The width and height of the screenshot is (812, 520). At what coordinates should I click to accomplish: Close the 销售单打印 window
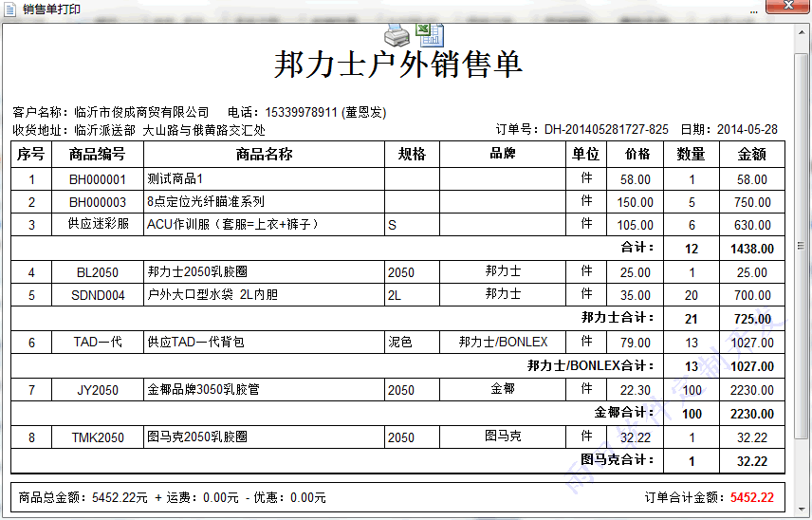pos(787,6)
